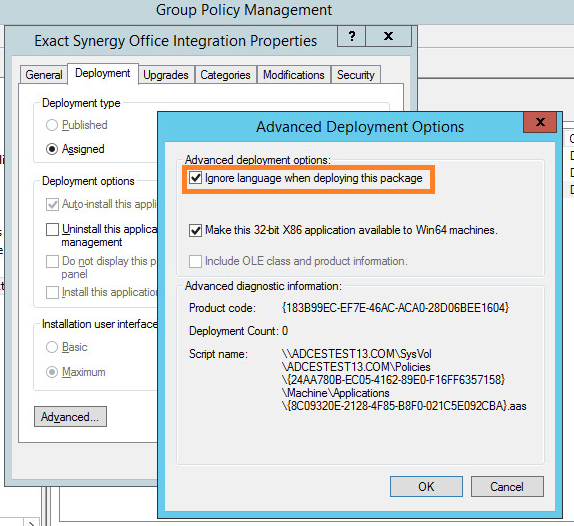Image resolution: width=574 pixels, height=526 pixels.
Task: Click OK in Advanced Deployment Options
Action: [426, 486]
